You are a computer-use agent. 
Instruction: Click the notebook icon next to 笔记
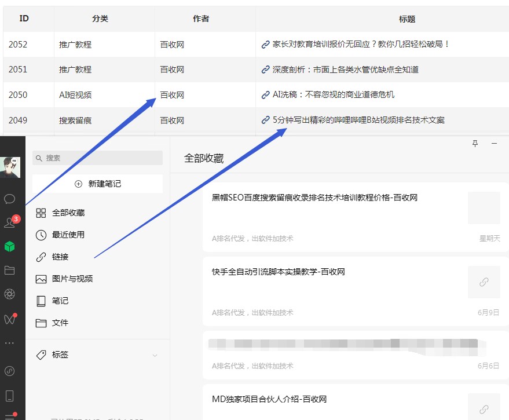(x=41, y=301)
